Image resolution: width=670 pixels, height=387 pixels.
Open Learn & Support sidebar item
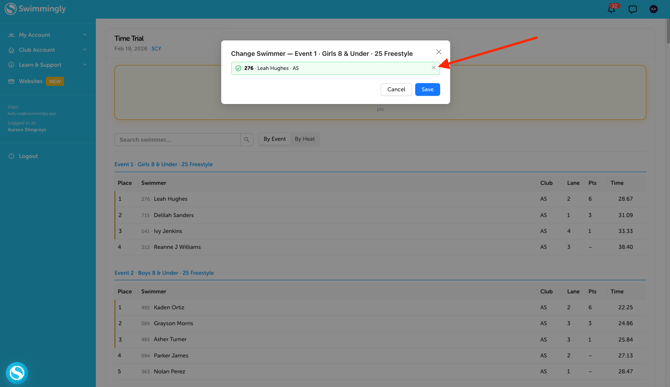click(40, 65)
